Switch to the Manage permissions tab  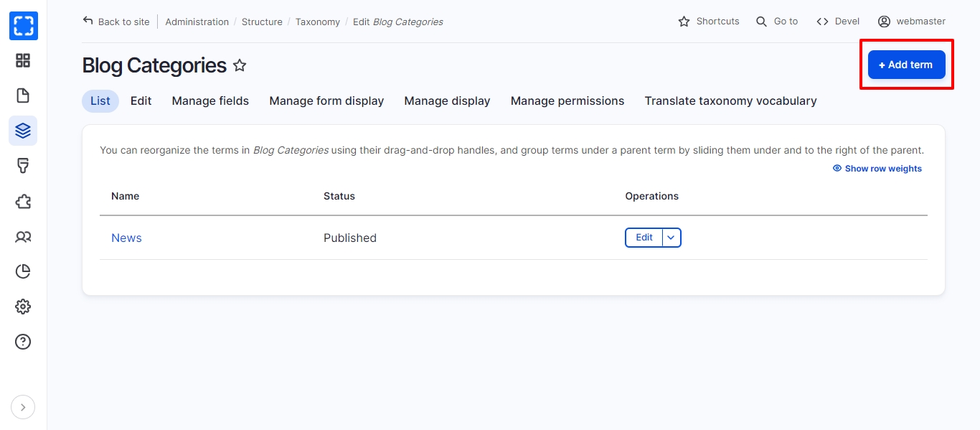(x=567, y=101)
